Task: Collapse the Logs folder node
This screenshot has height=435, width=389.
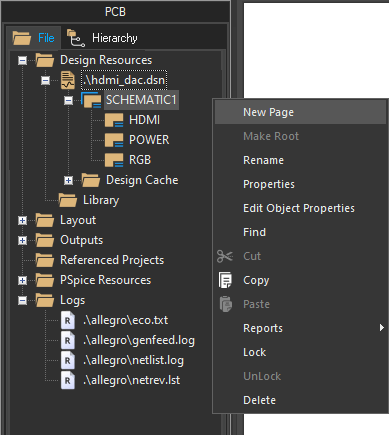Action: pos(22,300)
